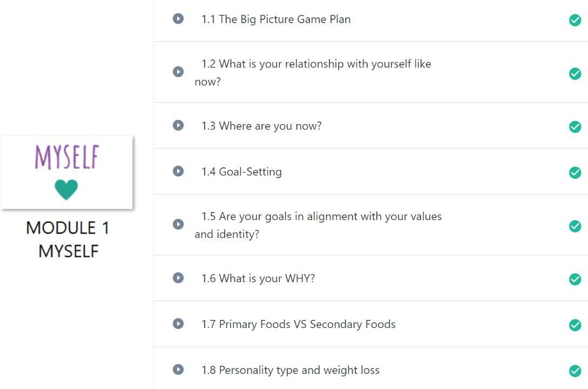Toggle completed checkmark for lesson 1.6

point(575,279)
